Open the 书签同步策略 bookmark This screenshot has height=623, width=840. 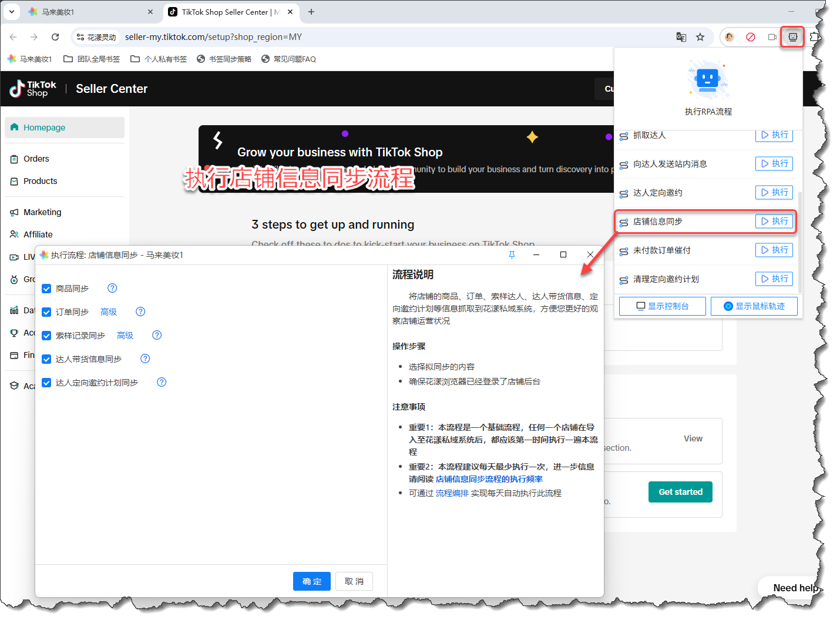click(224, 59)
